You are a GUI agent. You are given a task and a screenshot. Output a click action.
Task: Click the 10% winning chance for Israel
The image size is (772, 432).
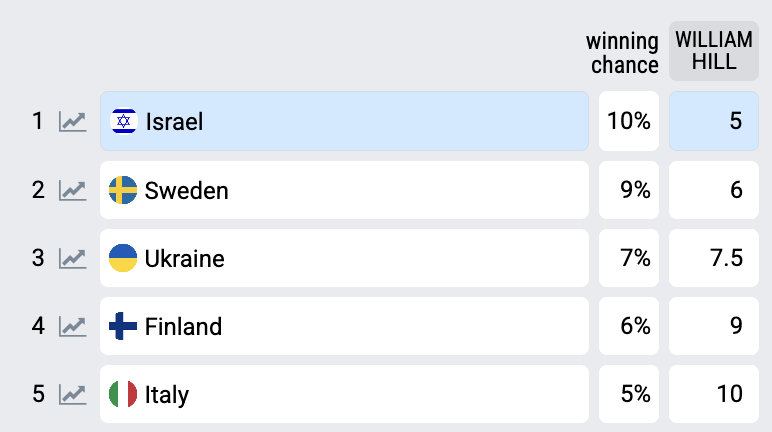pyautogui.click(x=629, y=121)
